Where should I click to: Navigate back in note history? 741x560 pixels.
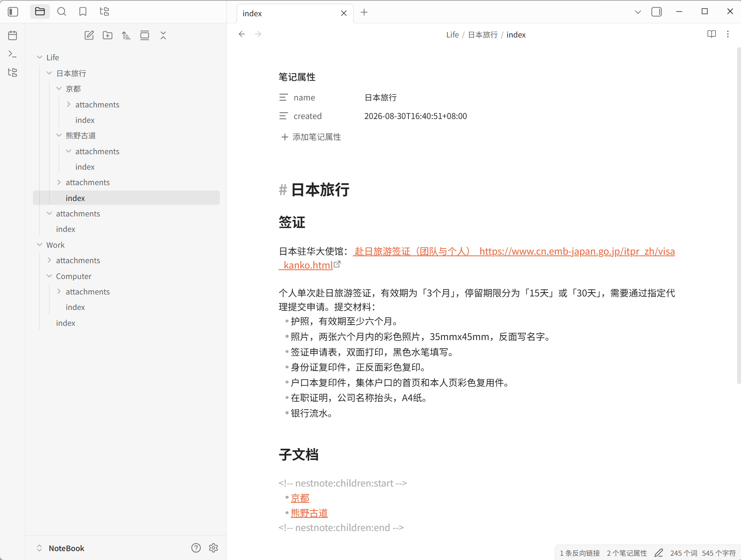click(x=242, y=34)
